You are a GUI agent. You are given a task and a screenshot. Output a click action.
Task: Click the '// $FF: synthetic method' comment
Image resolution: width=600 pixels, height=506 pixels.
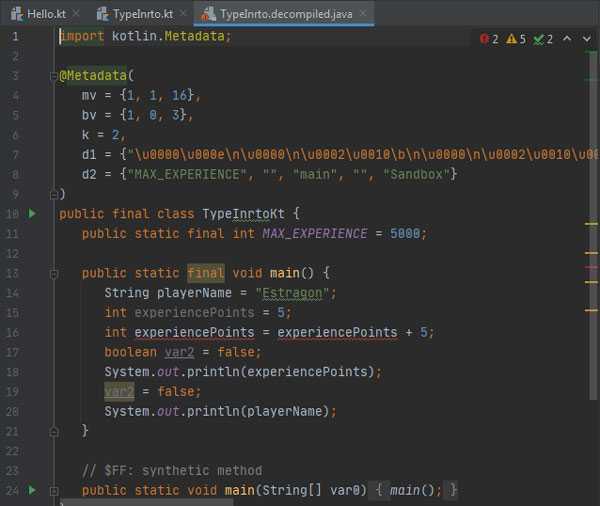(x=172, y=470)
